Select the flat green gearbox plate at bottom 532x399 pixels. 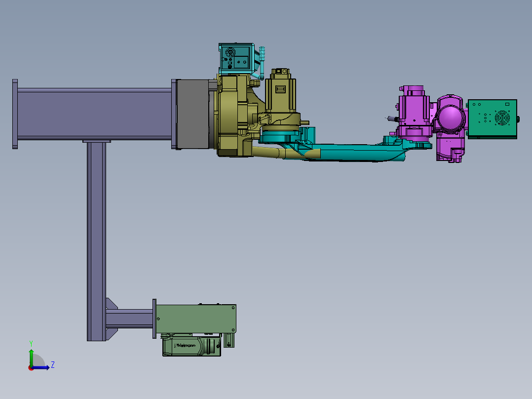tap(196, 319)
